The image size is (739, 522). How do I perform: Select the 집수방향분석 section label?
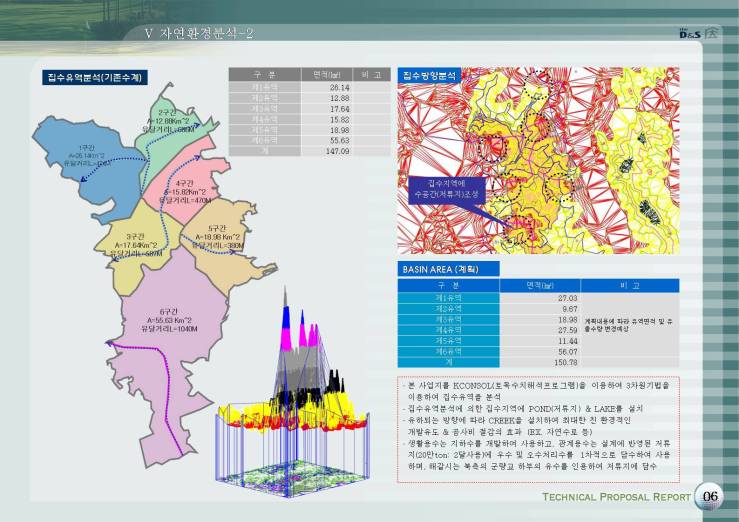(x=429, y=75)
